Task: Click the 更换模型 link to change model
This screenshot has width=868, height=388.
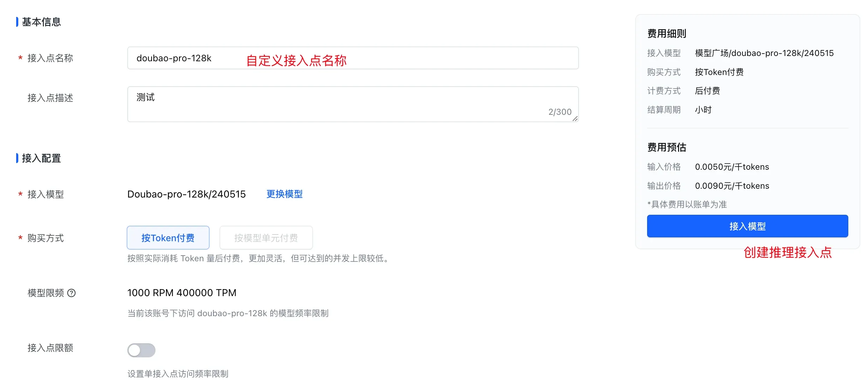Action: 284,194
